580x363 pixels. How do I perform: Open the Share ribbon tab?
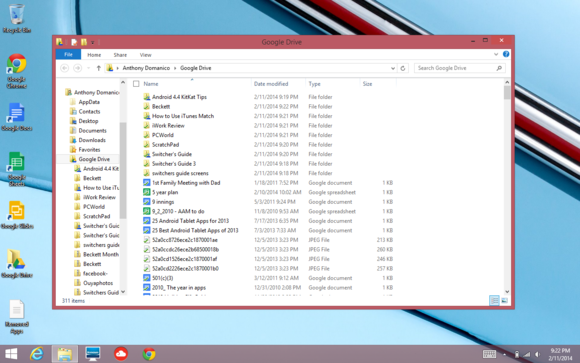pyautogui.click(x=120, y=55)
